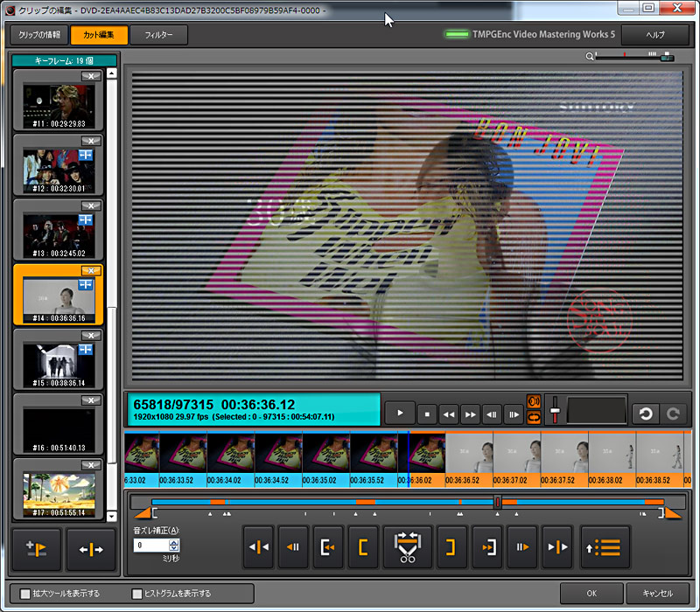Click next frame orange step icon
Image resolution: width=700 pixels, height=612 pixels.
(x=521, y=547)
